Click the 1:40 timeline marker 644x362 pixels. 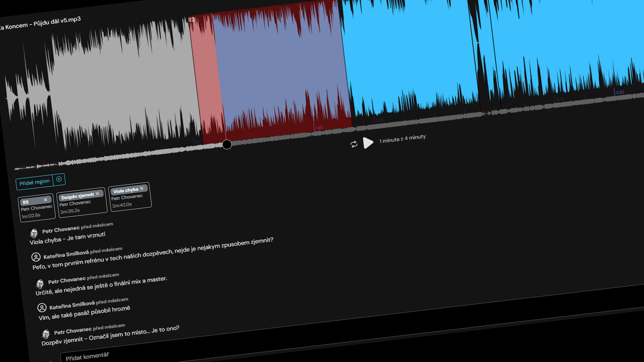(x=319, y=128)
